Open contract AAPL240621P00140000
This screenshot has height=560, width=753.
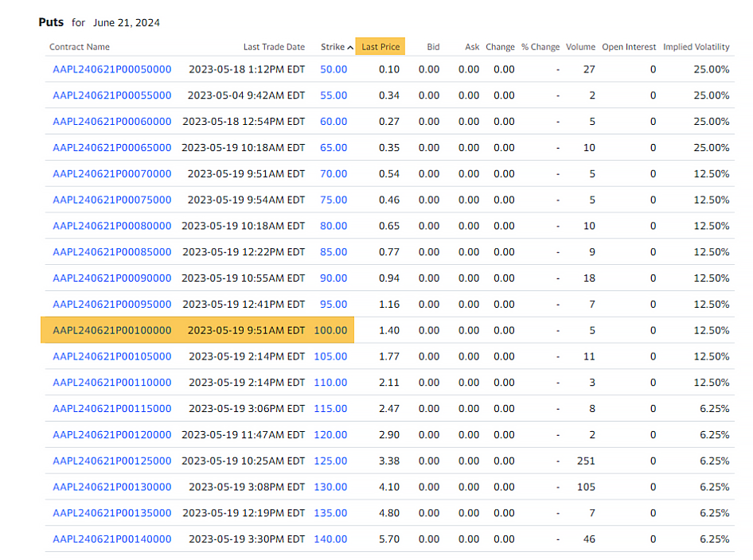[112, 539]
